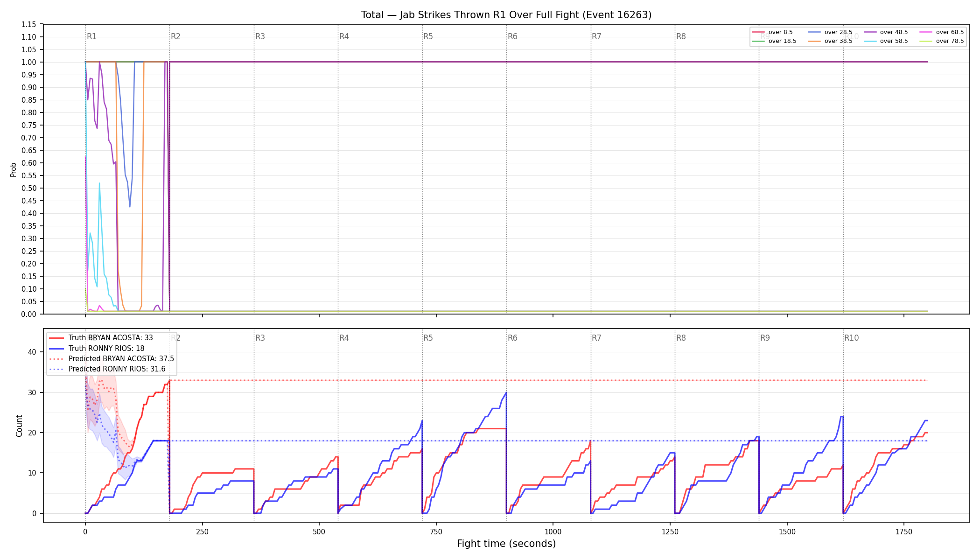Click the R7 round label in the probability chart
The height and width of the screenshot is (560, 980).
[x=596, y=36]
